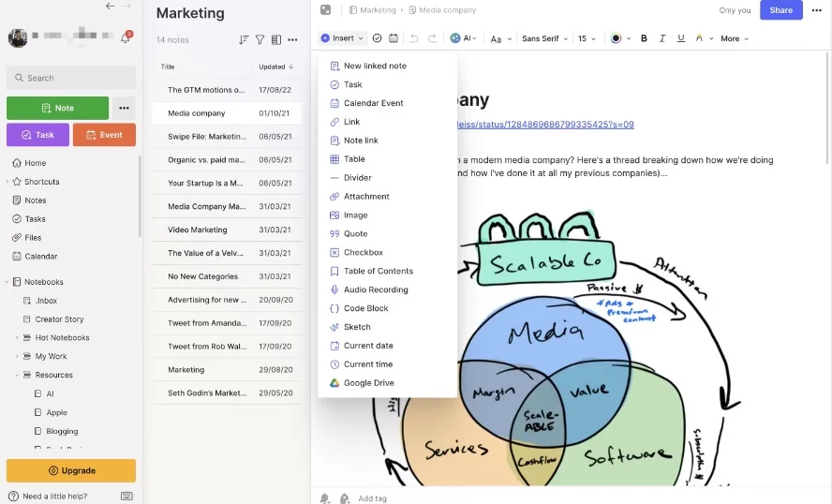The height and width of the screenshot is (504, 832).
Task: Collapse the Resources notebook stack
Action: (x=17, y=375)
